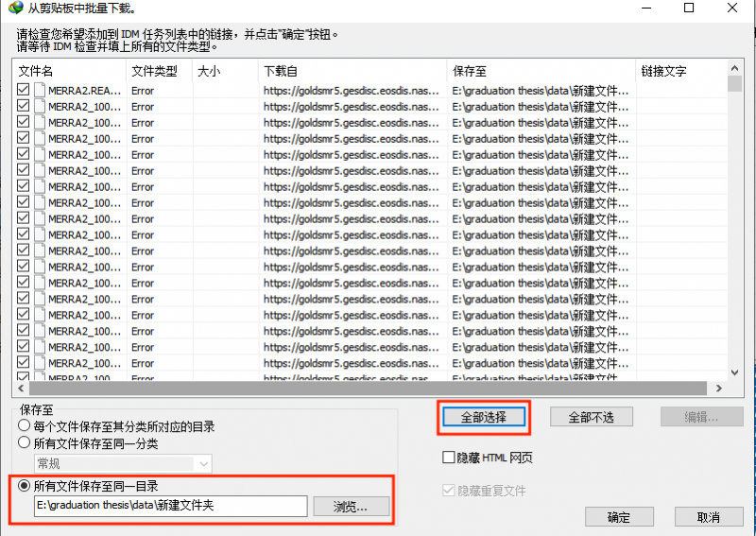The width and height of the screenshot is (756, 536).
Task: Uncheck the first MERRA2.REA file checkbox
Action: [x=24, y=91]
